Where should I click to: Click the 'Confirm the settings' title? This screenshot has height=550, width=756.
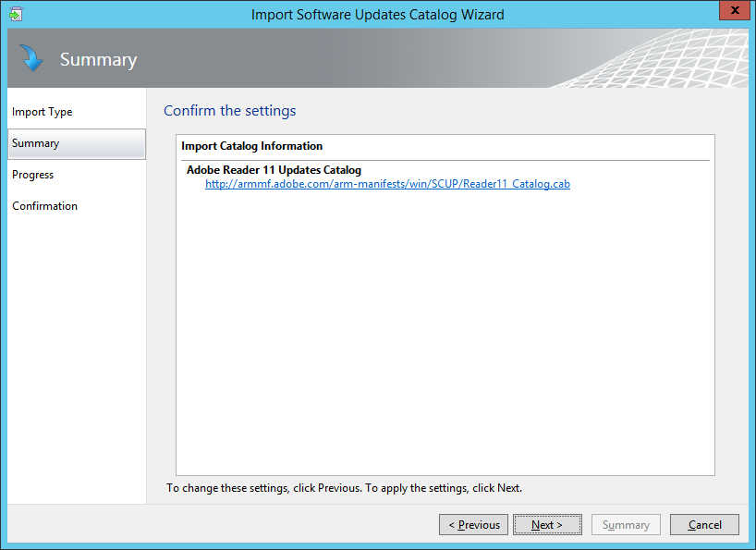pyautogui.click(x=230, y=110)
